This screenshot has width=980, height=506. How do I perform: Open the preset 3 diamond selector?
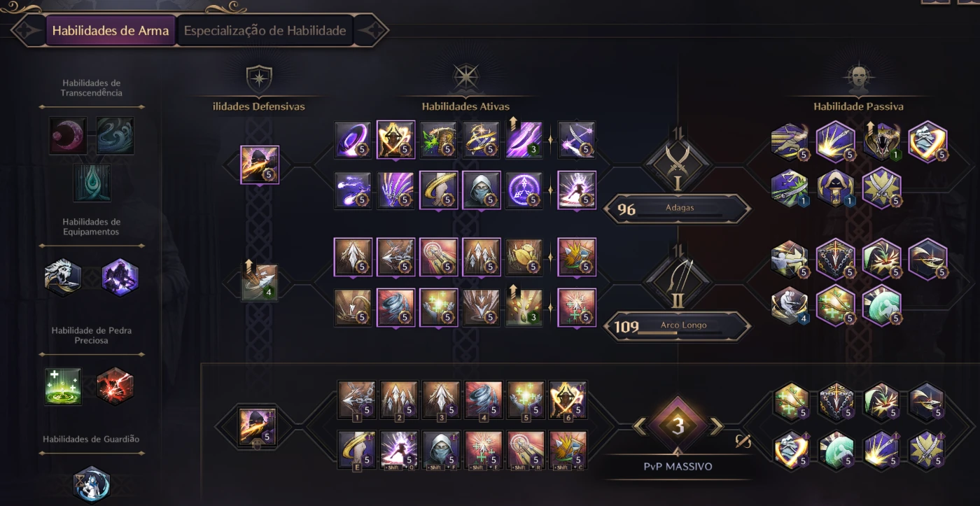click(x=678, y=426)
